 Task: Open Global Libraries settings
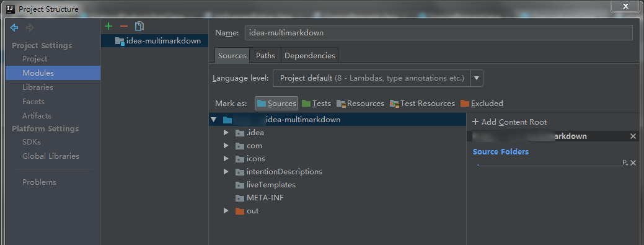point(51,156)
